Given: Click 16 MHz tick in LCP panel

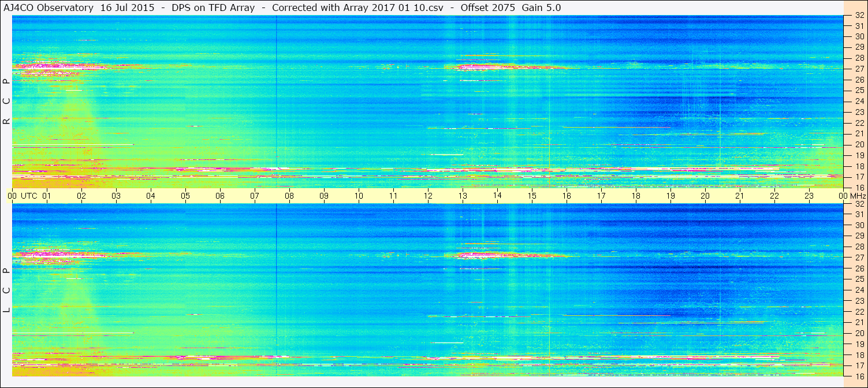Looking at the screenshot, I should tap(859, 376).
